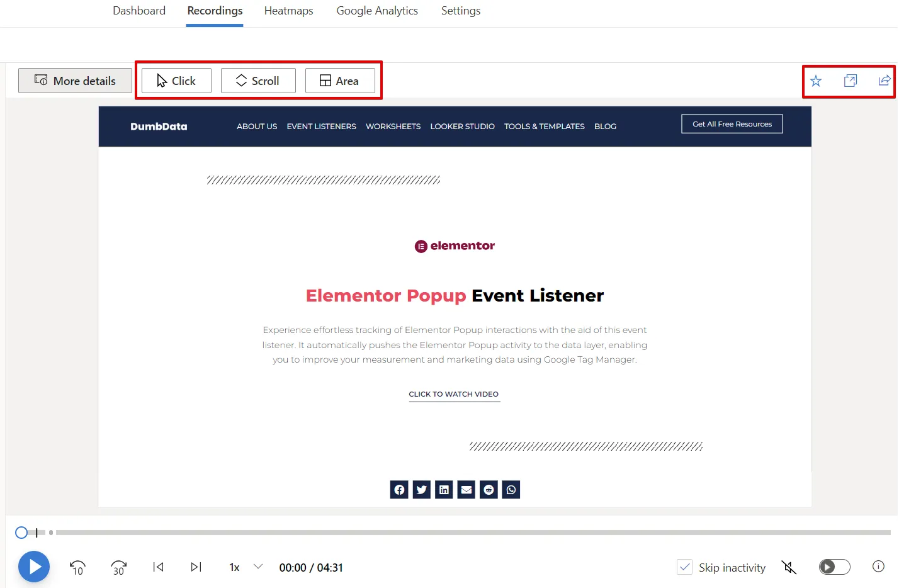Skip forward 30 seconds

(x=118, y=567)
